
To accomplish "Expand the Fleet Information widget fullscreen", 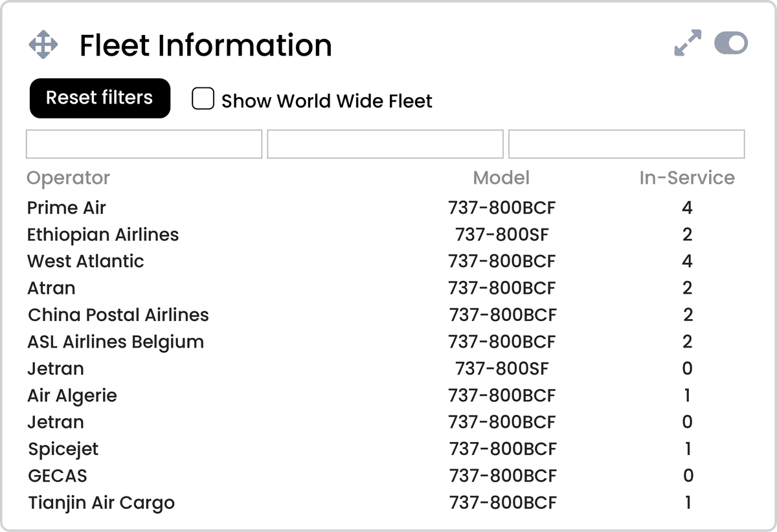I will [x=687, y=42].
